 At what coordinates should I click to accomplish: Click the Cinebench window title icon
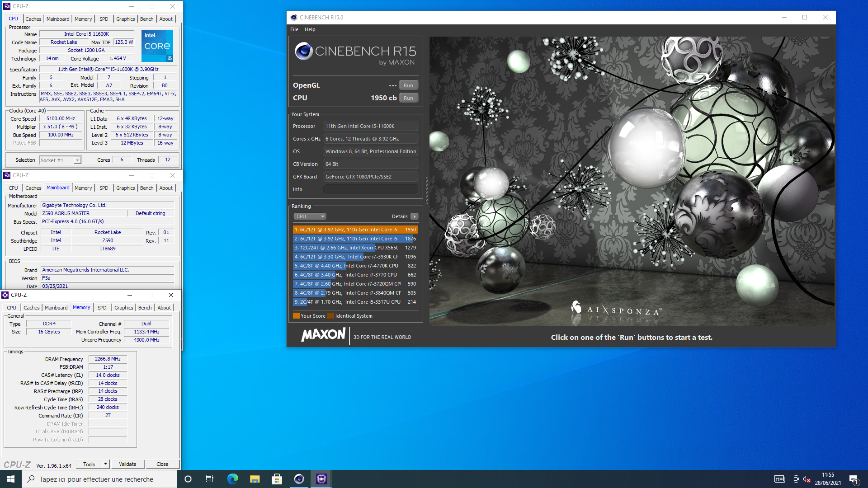294,17
